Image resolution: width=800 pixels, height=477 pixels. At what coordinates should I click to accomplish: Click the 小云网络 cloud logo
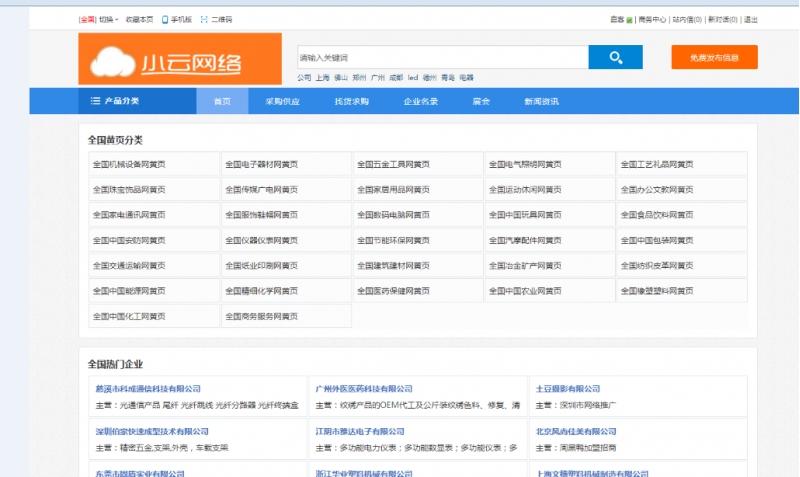(x=180, y=59)
